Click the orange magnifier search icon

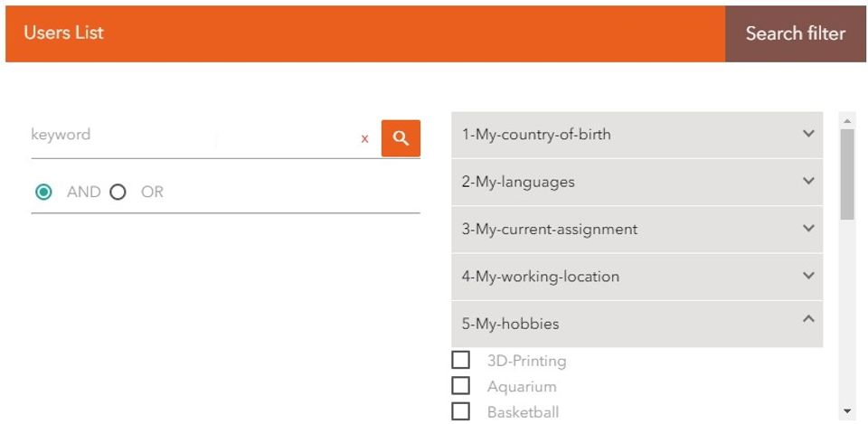(x=401, y=138)
